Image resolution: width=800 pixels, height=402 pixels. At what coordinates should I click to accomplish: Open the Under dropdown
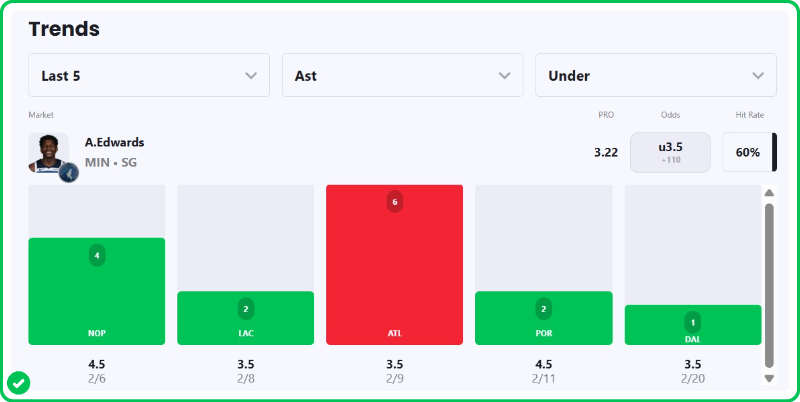[x=656, y=75]
